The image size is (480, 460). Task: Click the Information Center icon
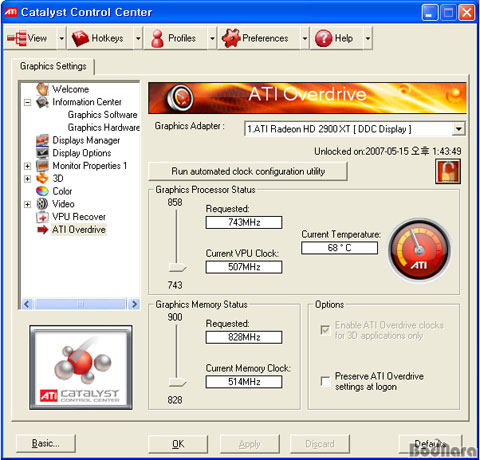42,102
